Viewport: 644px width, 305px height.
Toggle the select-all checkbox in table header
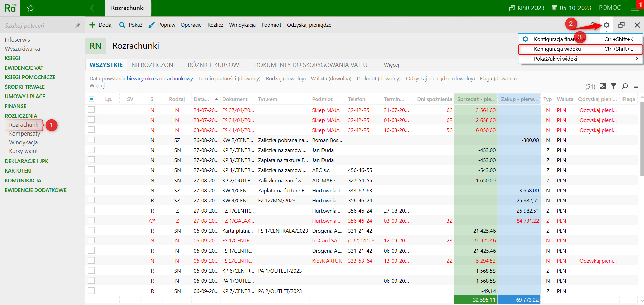91,99
